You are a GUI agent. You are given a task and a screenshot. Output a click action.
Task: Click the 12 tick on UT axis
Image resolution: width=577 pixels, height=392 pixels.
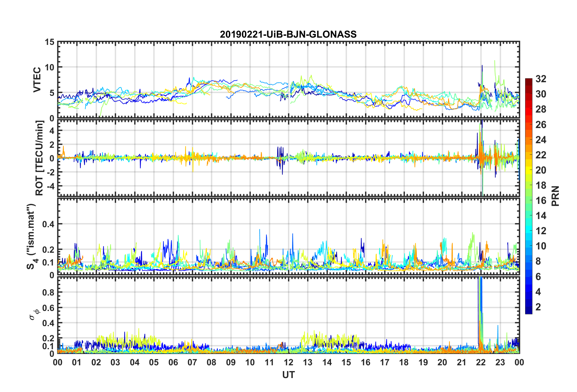pyautogui.click(x=288, y=363)
